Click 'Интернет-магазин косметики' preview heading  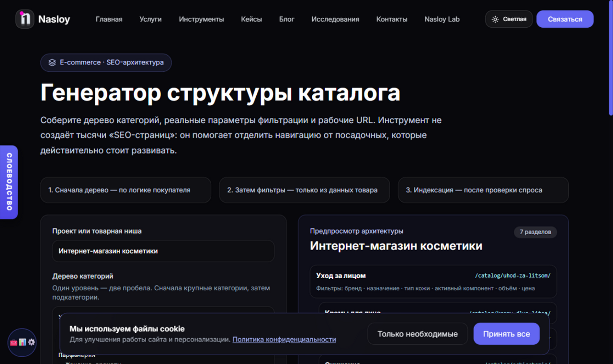(396, 246)
